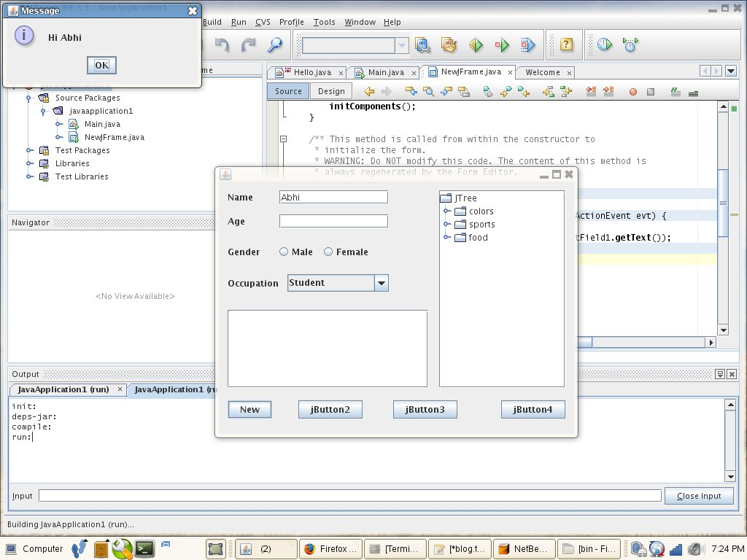Open the Help menu
Viewport: 747px width, 560px height.
coord(392,22)
